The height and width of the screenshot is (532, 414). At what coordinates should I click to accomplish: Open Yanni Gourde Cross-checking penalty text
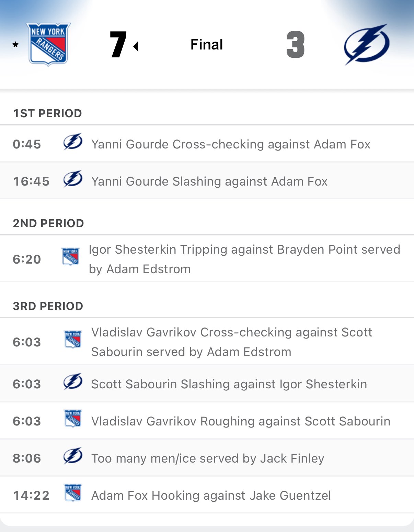pyautogui.click(x=231, y=144)
